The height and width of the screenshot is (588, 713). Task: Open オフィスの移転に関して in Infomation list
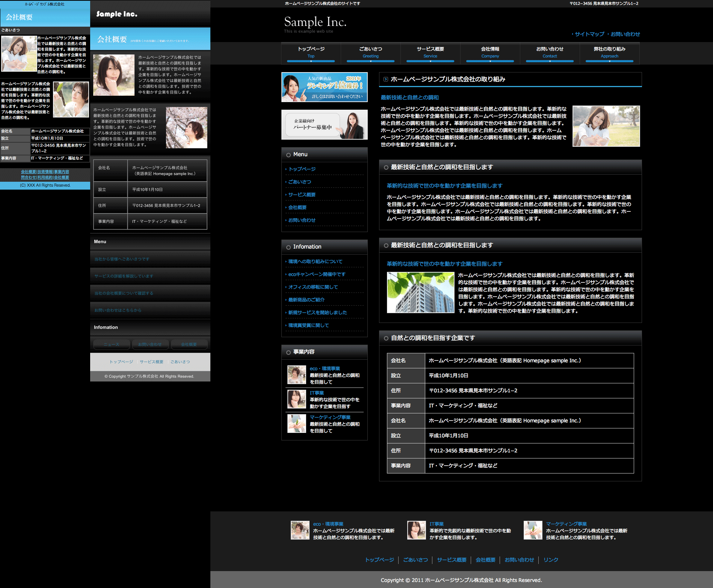313,287
